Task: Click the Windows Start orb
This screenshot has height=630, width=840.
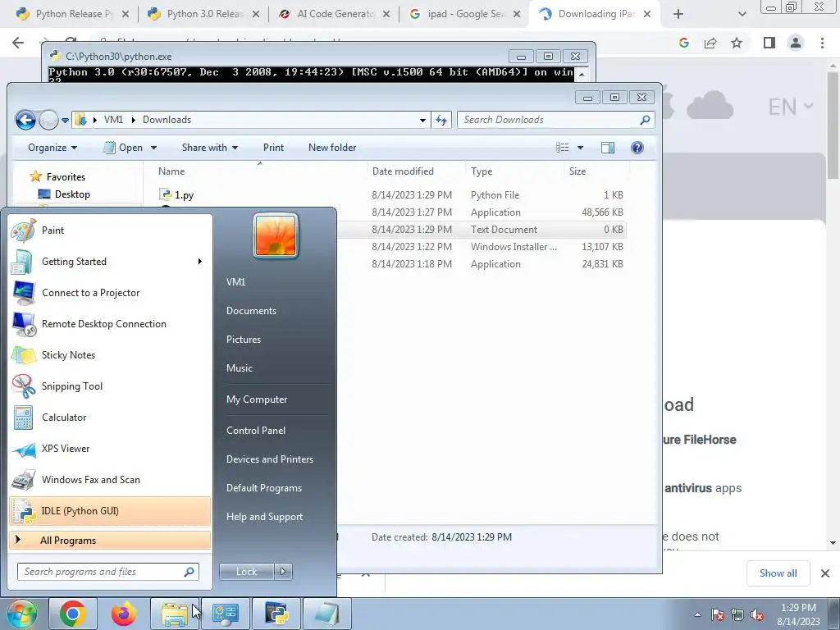Action: tap(21, 614)
